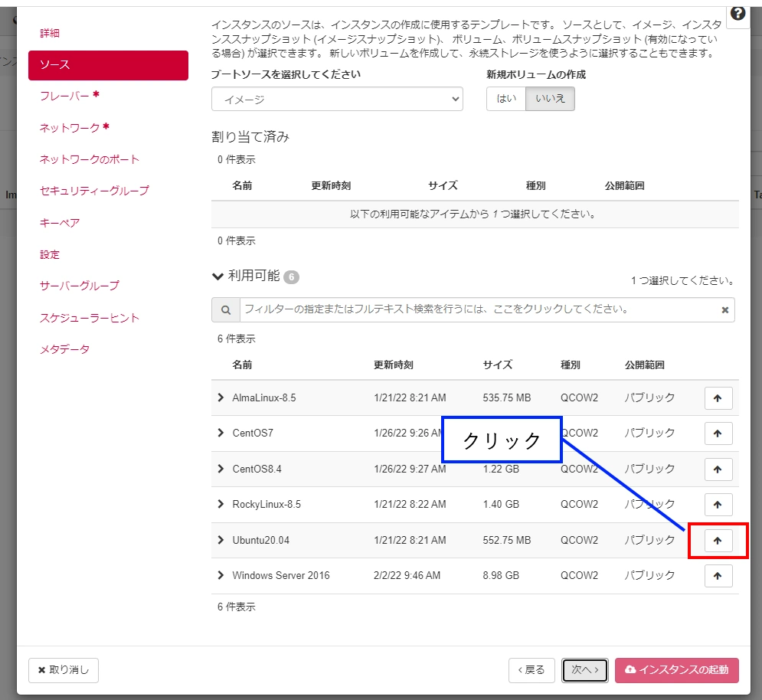Click the up-arrow button for AlmaLinux-8.5
Screen dimensions: 762x700
pyautogui.click(x=718, y=398)
